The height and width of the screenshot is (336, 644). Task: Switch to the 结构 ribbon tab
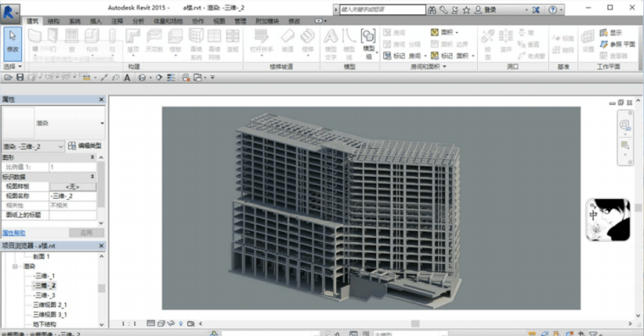(x=53, y=21)
